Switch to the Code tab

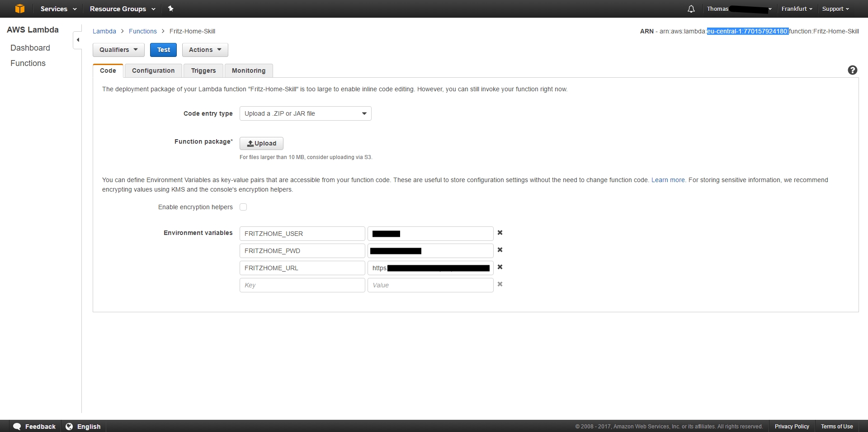(x=108, y=70)
